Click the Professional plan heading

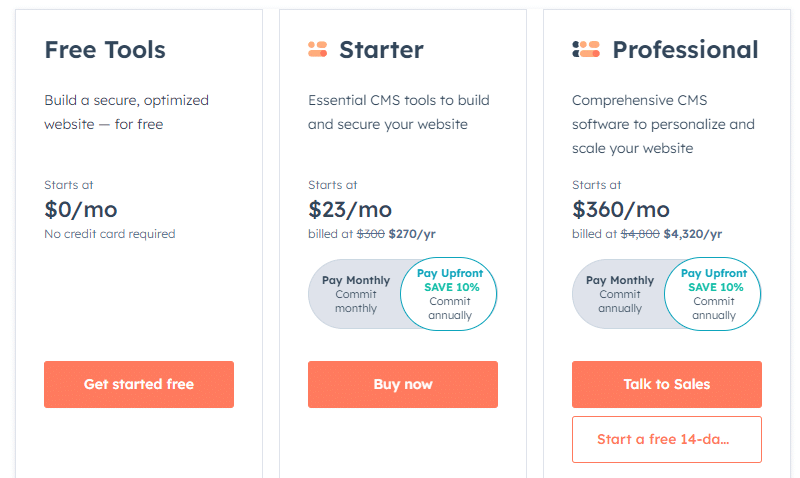pyautogui.click(x=685, y=50)
